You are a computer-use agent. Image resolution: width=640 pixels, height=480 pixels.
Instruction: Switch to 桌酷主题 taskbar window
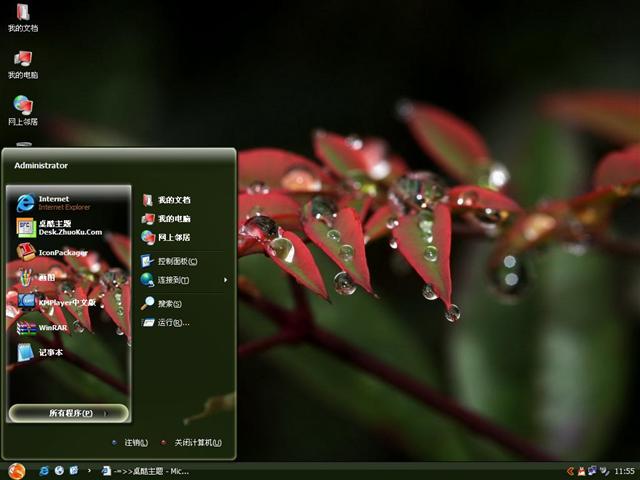tap(145, 471)
